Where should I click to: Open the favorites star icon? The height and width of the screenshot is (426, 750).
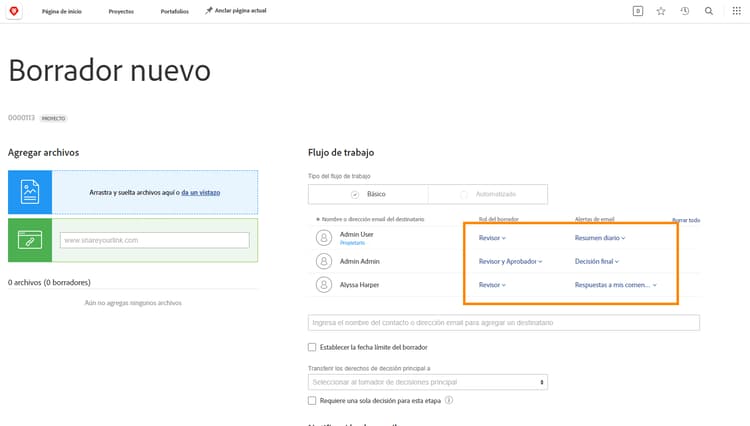click(x=661, y=11)
